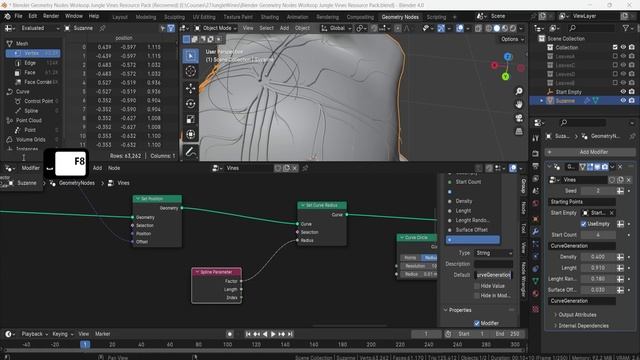Toggle the spreadsheet pin icon beside Suzanne
Screen dimensions: 640x360
pos(102,28)
